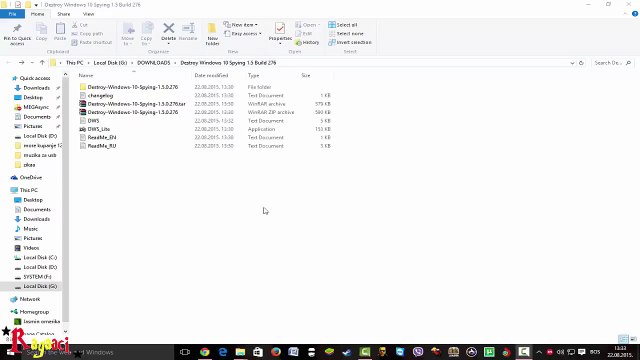640x360 pixels.
Task: Open Google Chrome from the taskbar
Action: click(x=204, y=352)
